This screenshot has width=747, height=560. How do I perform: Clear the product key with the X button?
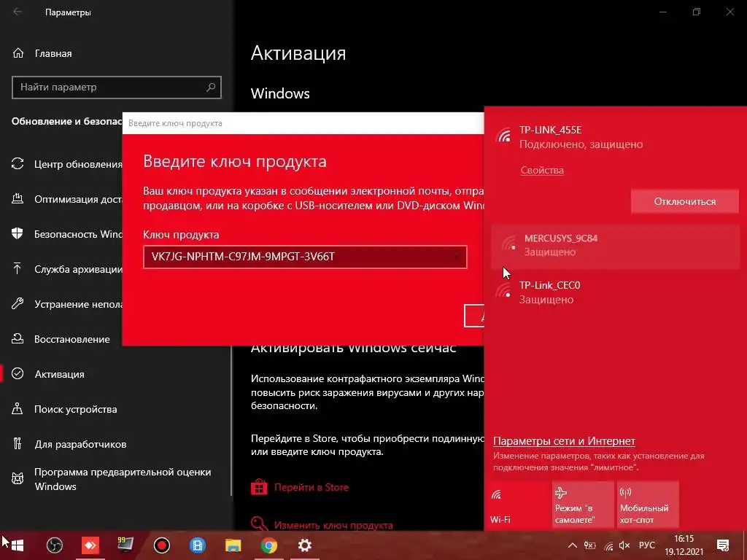point(457,257)
